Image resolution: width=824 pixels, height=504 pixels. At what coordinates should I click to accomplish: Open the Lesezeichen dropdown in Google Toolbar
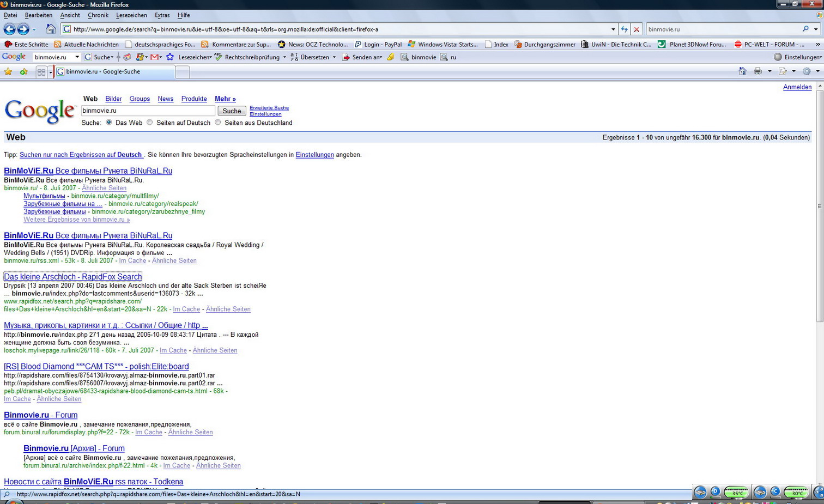[x=195, y=57]
